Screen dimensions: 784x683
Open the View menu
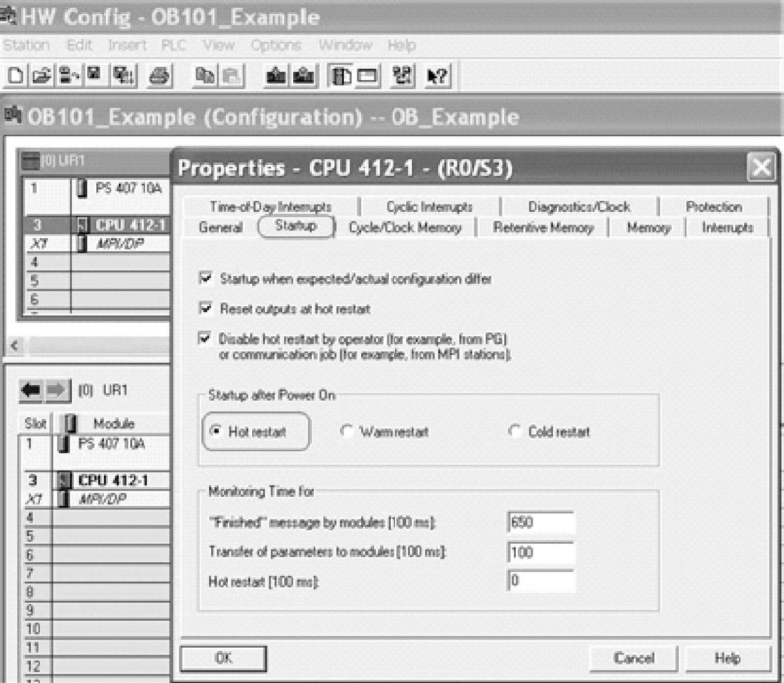218,45
